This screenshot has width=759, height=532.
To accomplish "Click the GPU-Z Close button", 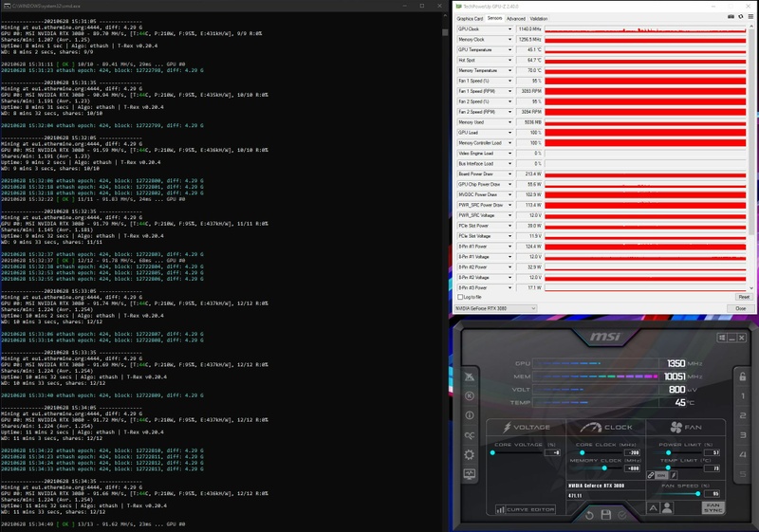I will point(741,308).
